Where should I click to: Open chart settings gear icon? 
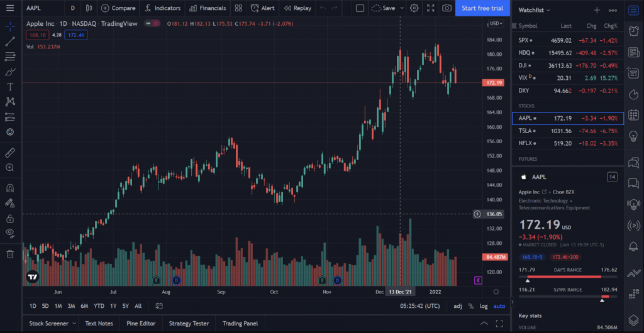point(414,8)
